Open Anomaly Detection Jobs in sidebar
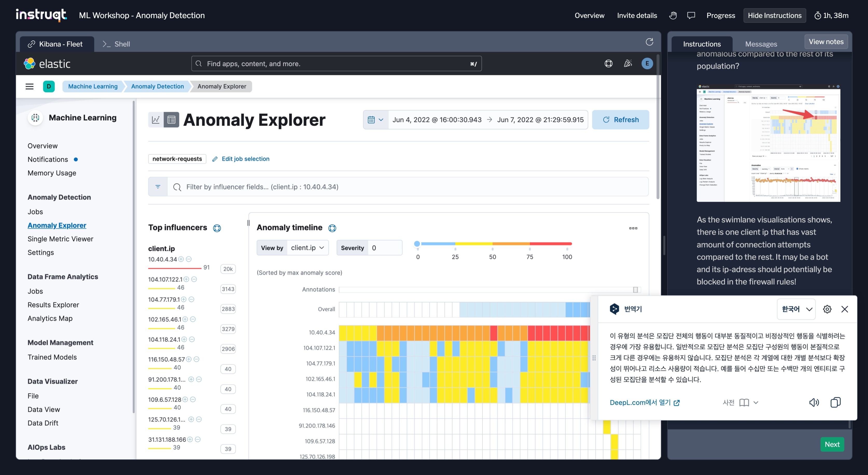Screen dimensions: 868x475 click(x=35, y=212)
